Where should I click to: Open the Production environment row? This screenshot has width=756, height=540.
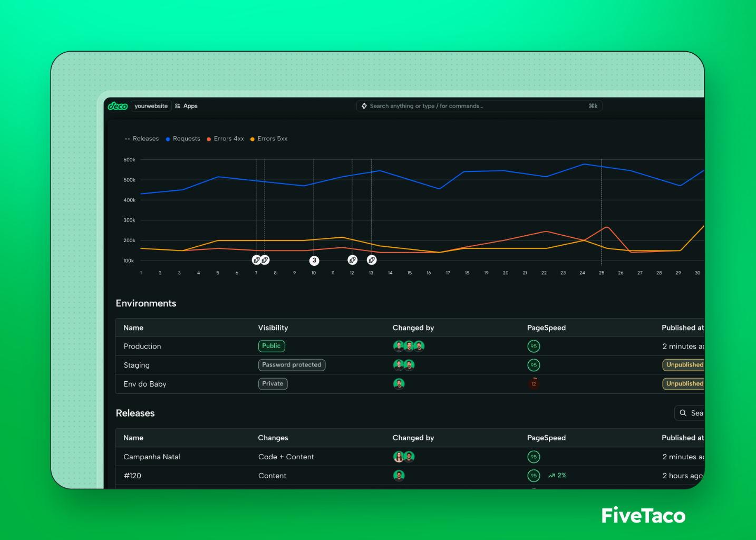(x=410, y=346)
